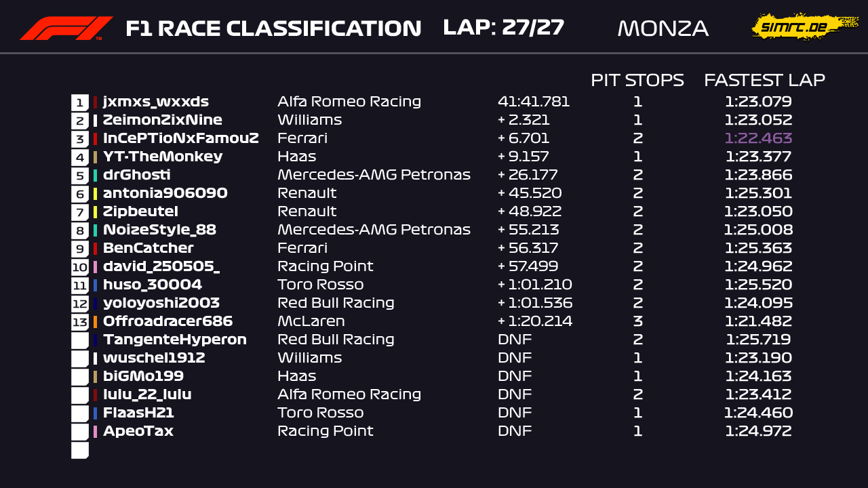The width and height of the screenshot is (868, 488).
Task: Click the simrc.de logo badge
Action: pos(797,26)
